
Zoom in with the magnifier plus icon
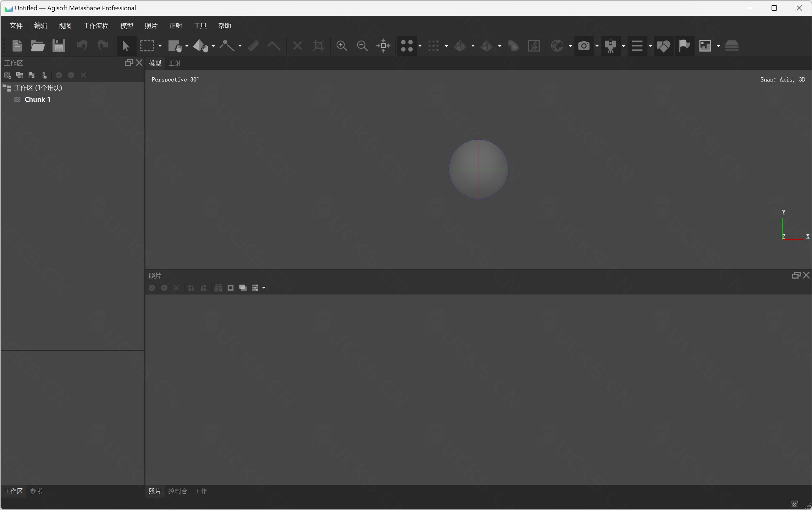click(x=342, y=46)
